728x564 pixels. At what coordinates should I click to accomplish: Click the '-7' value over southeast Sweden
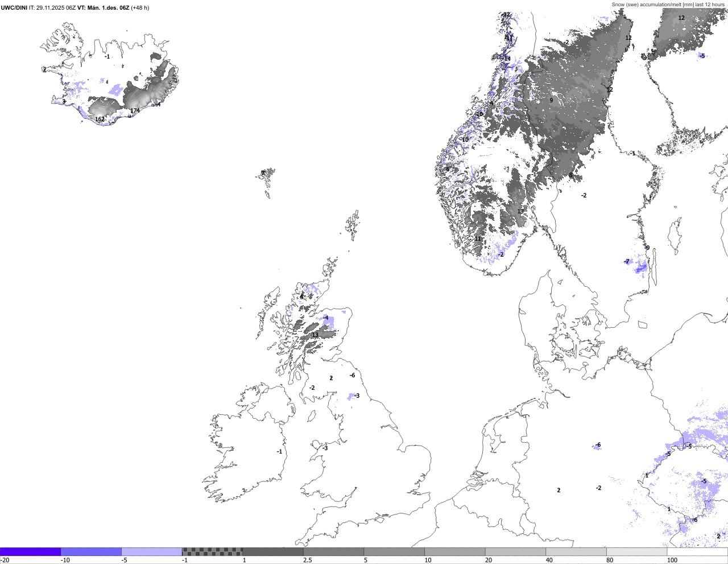point(627,262)
